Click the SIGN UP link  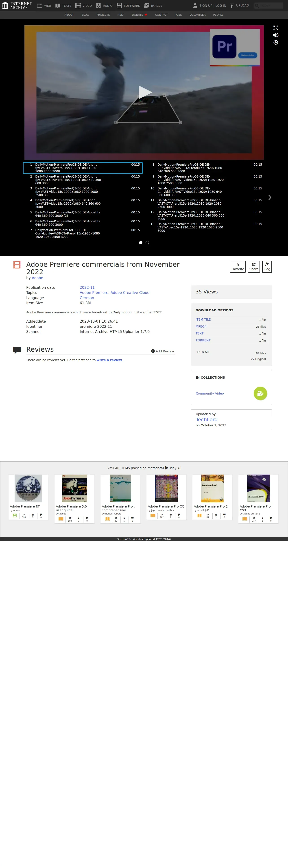pos(206,6)
